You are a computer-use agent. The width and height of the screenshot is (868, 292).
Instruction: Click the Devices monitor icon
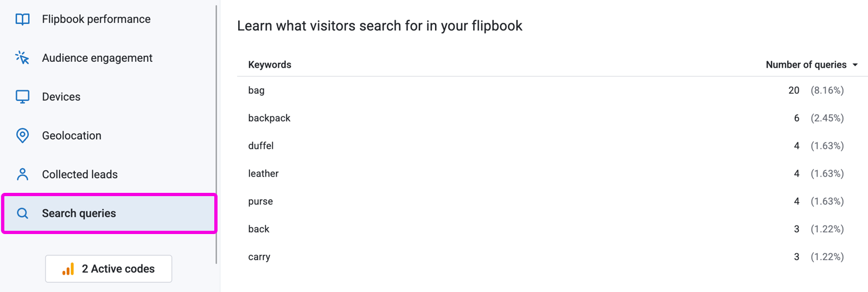point(22,97)
